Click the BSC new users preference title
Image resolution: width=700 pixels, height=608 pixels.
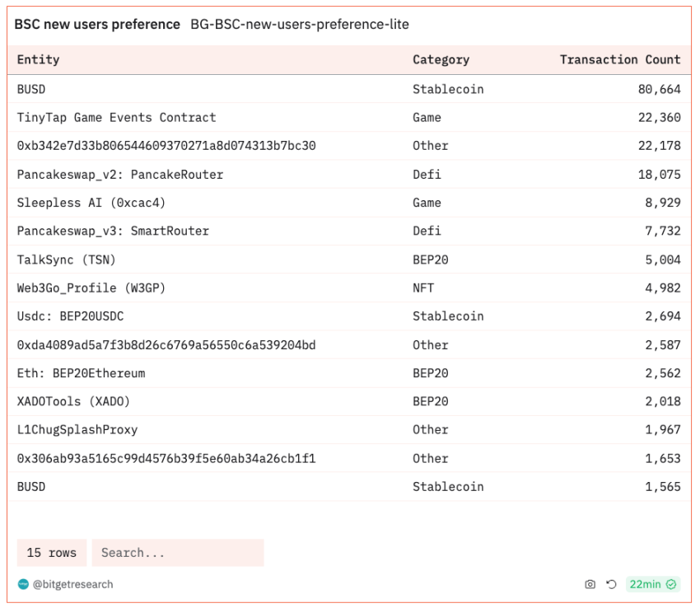[97, 25]
